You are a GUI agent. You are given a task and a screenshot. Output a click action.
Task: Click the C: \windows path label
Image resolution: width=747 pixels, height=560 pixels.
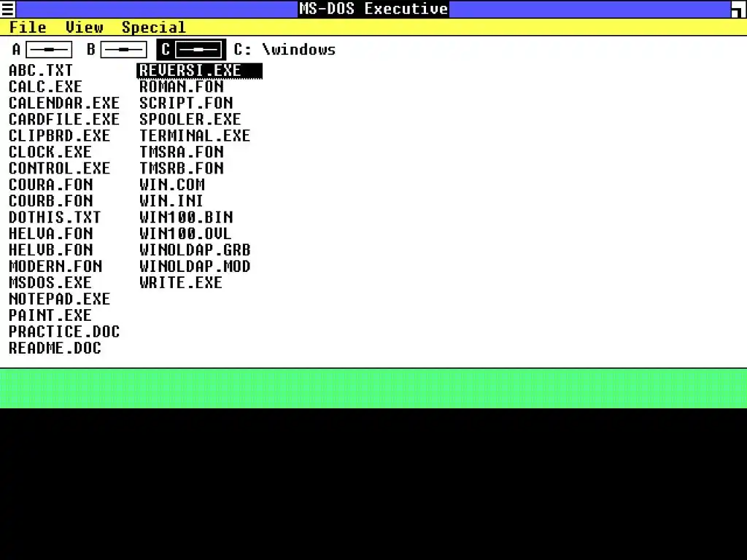[285, 50]
